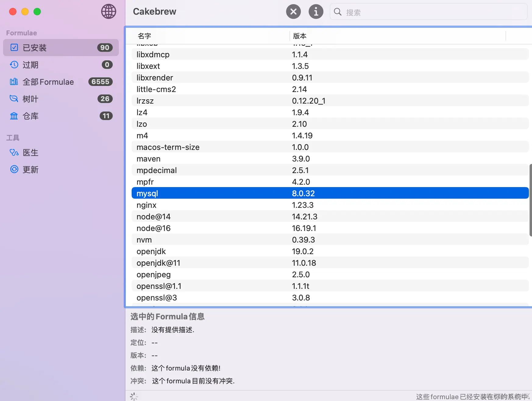The image size is (532, 401).
Task: Select the lz4 formula
Action: pyautogui.click(x=330, y=112)
